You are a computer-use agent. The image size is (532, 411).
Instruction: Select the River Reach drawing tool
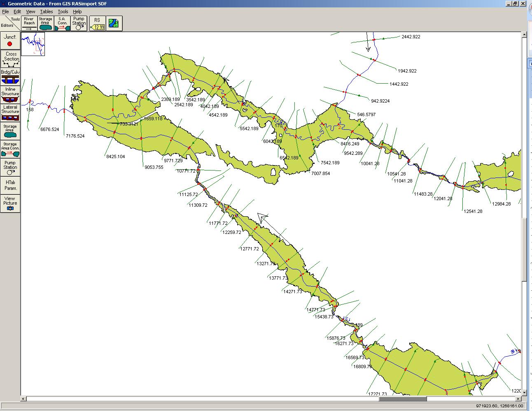click(x=29, y=23)
